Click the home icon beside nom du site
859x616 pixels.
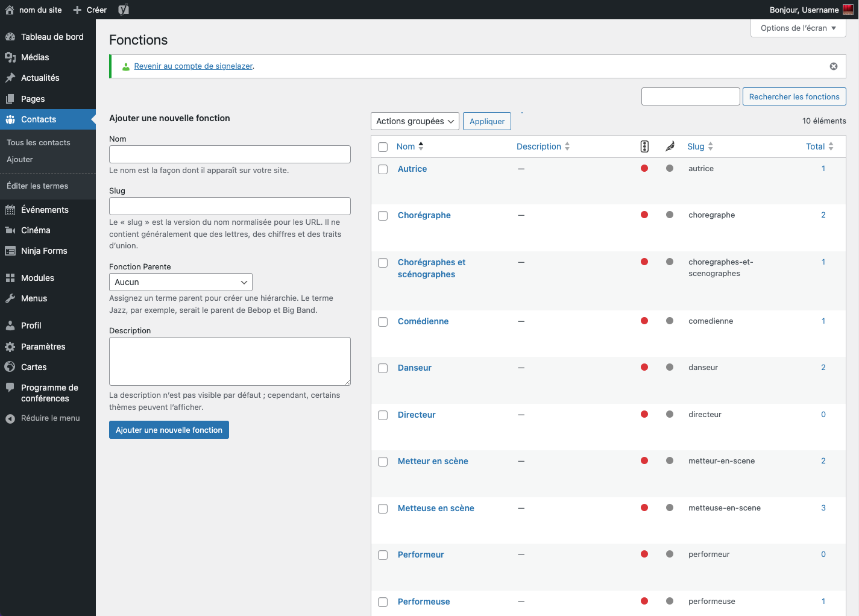point(10,10)
